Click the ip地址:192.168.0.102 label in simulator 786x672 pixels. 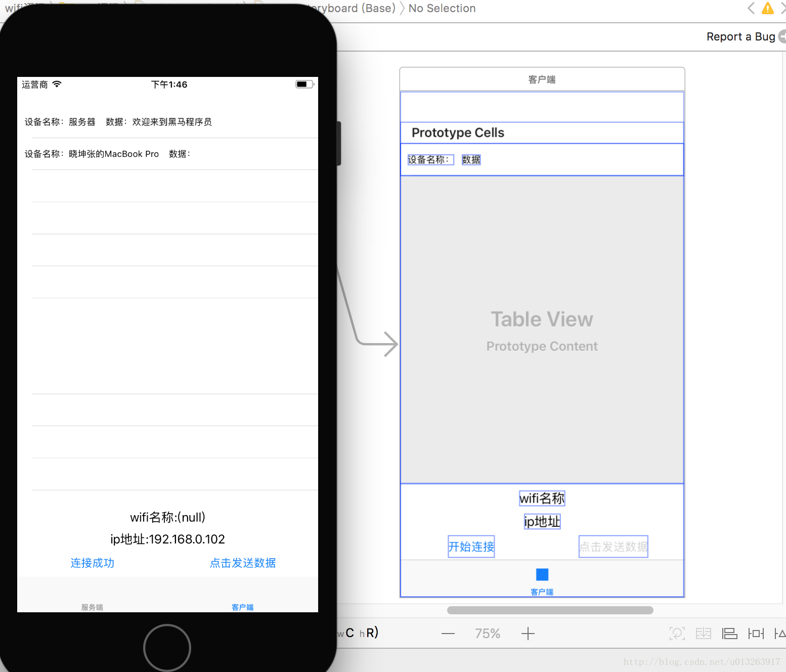pyautogui.click(x=168, y=539)
